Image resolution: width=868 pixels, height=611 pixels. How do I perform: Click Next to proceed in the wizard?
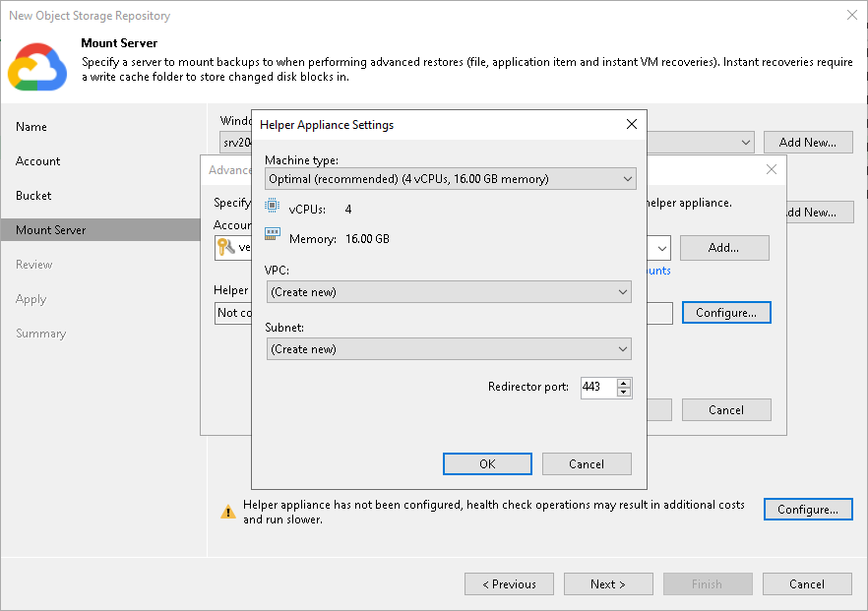pos(608,583)
